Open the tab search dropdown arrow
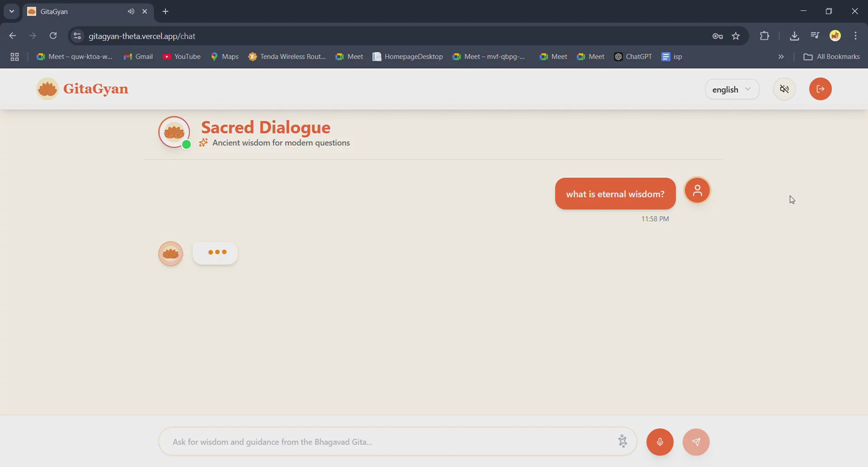Viewport: 868px width, 467px height. point(12,12)
